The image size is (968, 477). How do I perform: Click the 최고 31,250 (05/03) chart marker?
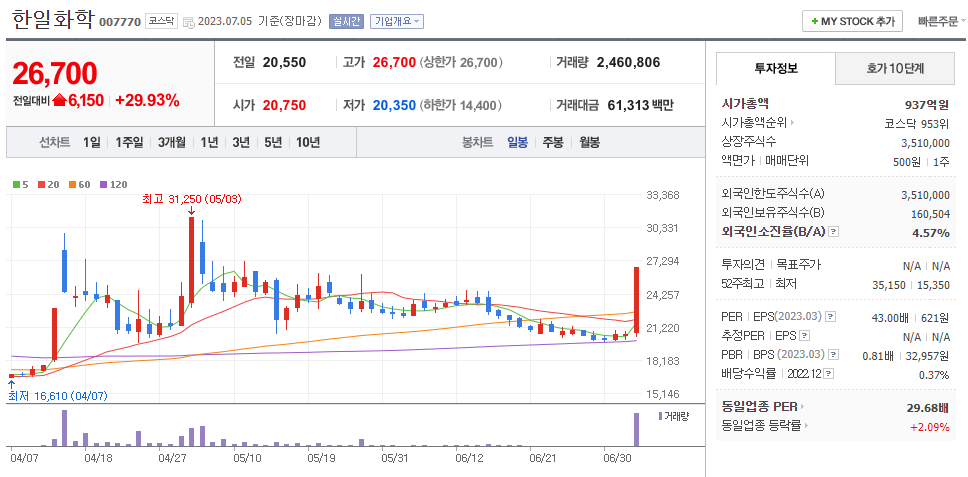pyautogui.click(x=191, y=199)
